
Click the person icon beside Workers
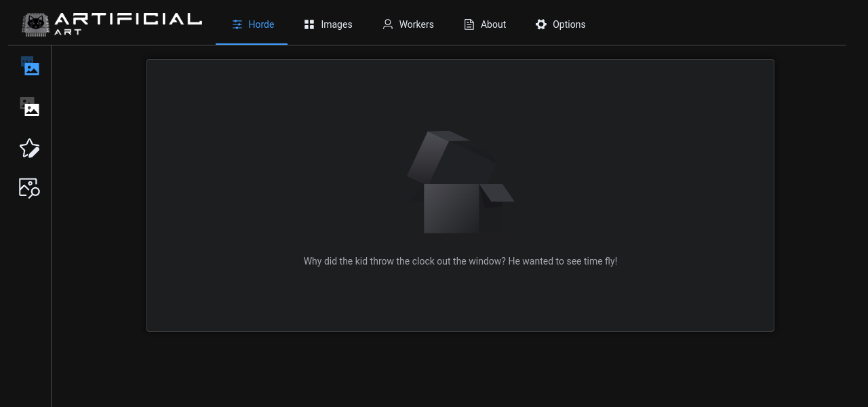388,24
